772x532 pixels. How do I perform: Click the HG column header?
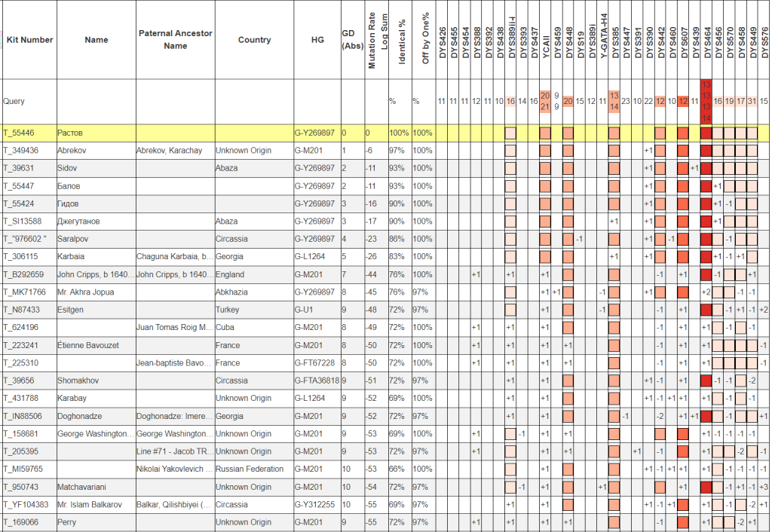pyautogui.click(x=316, y=40)
